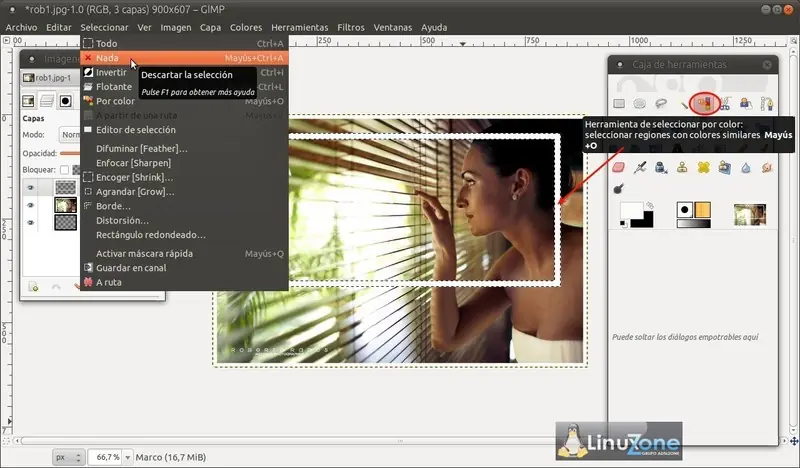Reset colors to default black and white
This screenshot has width=800, height=468.
pos(623,224)
